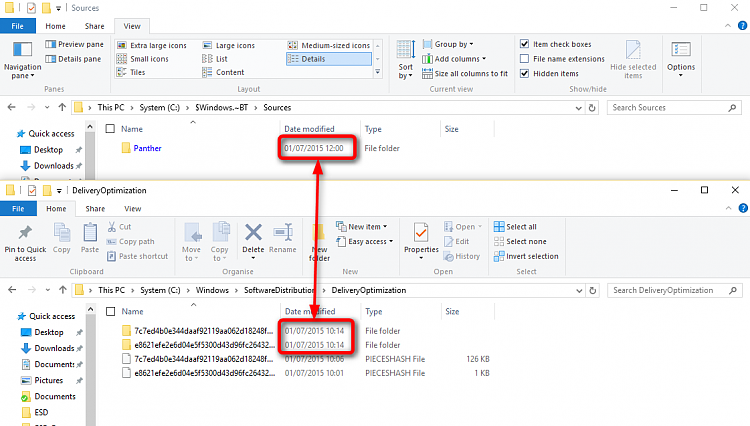Select Medium-sized icons layout
The height and width of the screenshot is (426, 750).
point(329,45)
